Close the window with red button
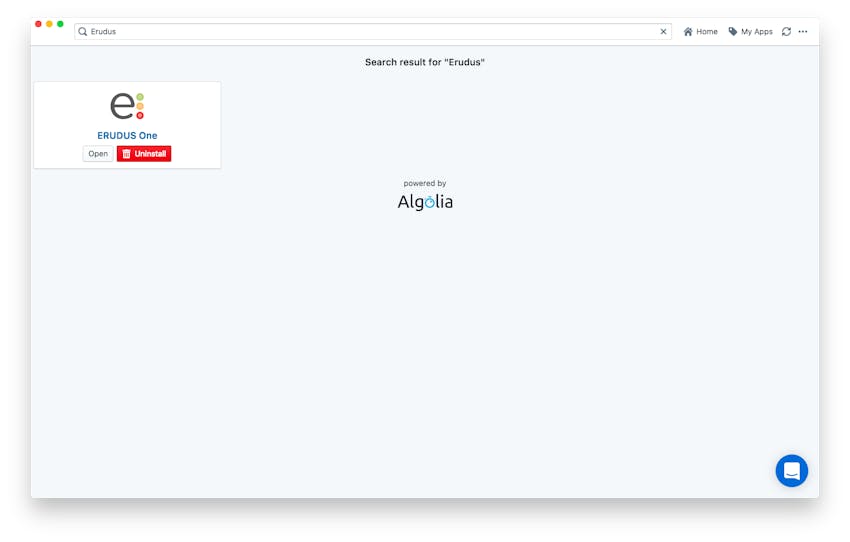 (x=38, y=24)
